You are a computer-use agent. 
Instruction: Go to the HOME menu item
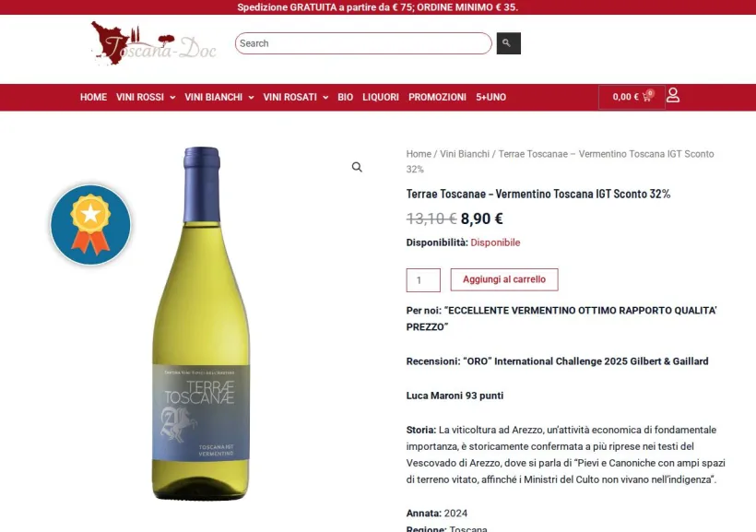(x=93, y=97)
